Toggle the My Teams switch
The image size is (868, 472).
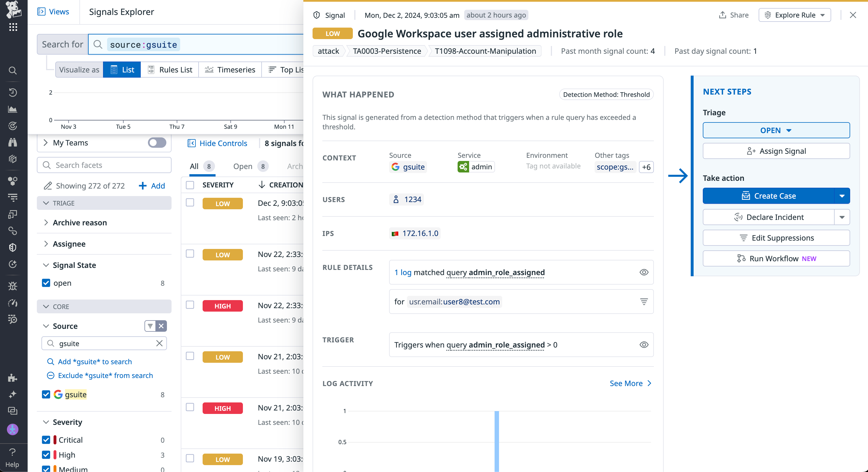pyautogui.click(x=157, y=143)
